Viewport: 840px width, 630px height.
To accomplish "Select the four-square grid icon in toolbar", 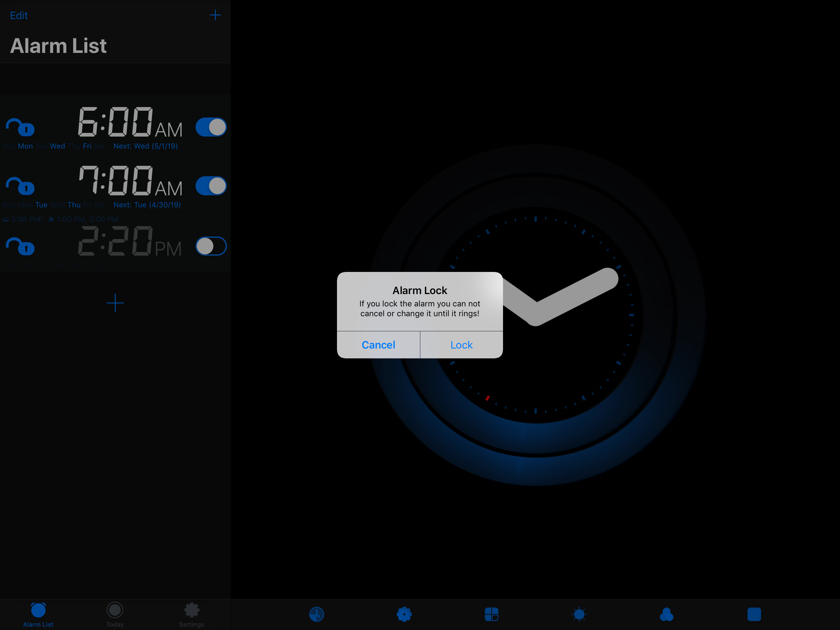I will coord(491,614).
